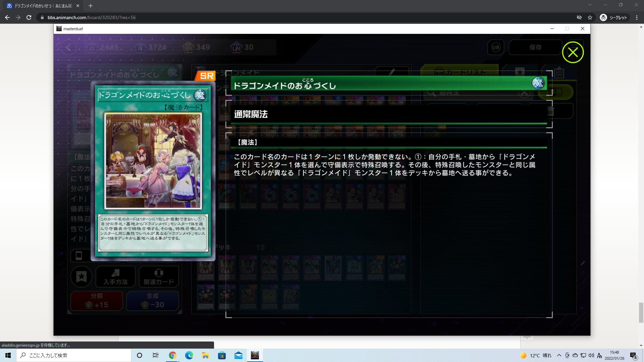Click the Windows search box
This screenshot has height=362, width=644.
[74, 355]
